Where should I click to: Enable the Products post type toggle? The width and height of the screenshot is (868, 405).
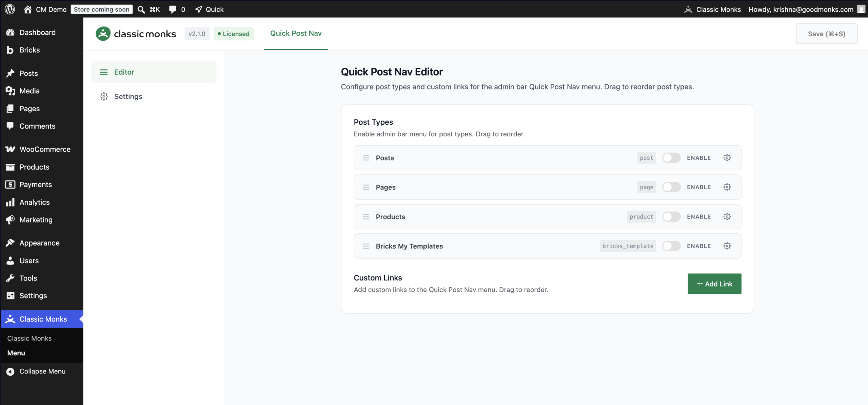671,216
